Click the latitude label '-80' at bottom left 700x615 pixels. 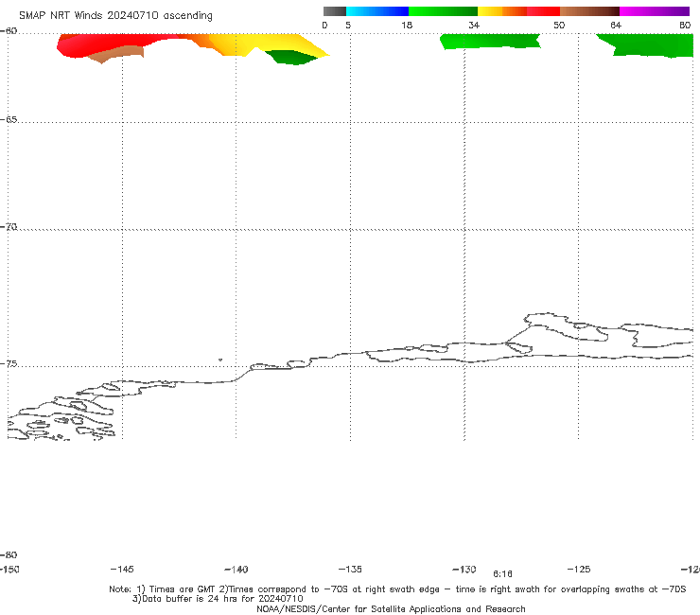pyautogui.click(x=9, y=554)
